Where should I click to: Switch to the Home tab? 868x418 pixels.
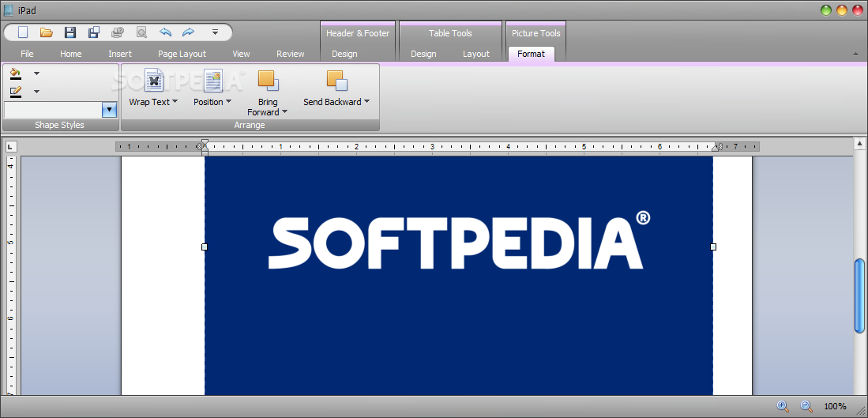[71, 54]
